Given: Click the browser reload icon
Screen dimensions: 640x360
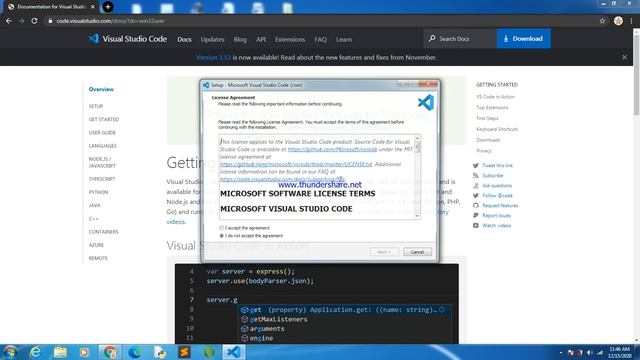Looking at the screenshot, I should 34,21.
